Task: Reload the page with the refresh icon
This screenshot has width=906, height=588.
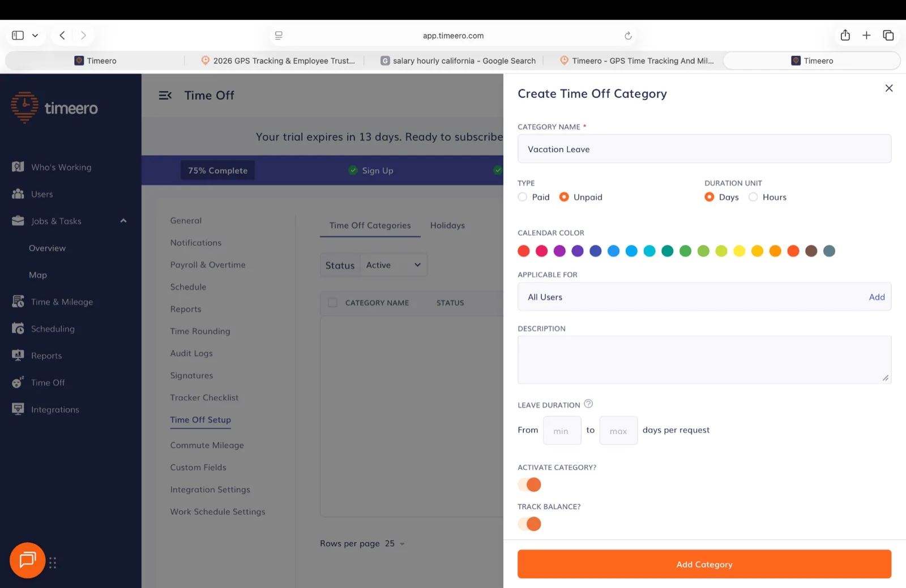Action: (628, 36)
